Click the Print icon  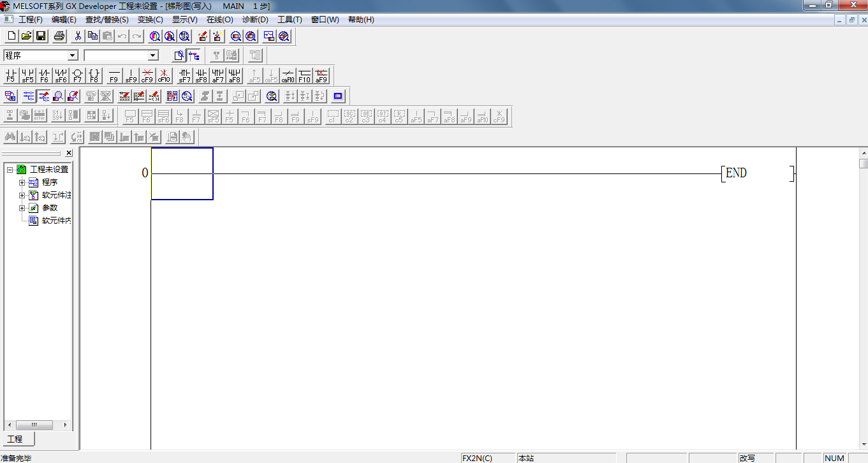tap(59, 36)
